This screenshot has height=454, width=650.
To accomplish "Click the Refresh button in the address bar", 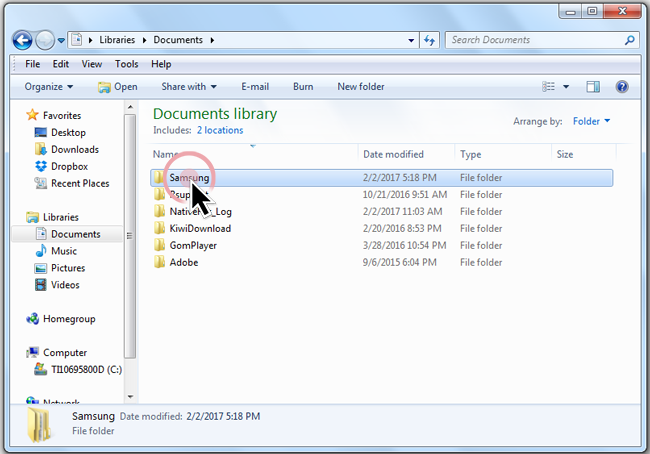I will pyautogui.click(x=429, y=40).
